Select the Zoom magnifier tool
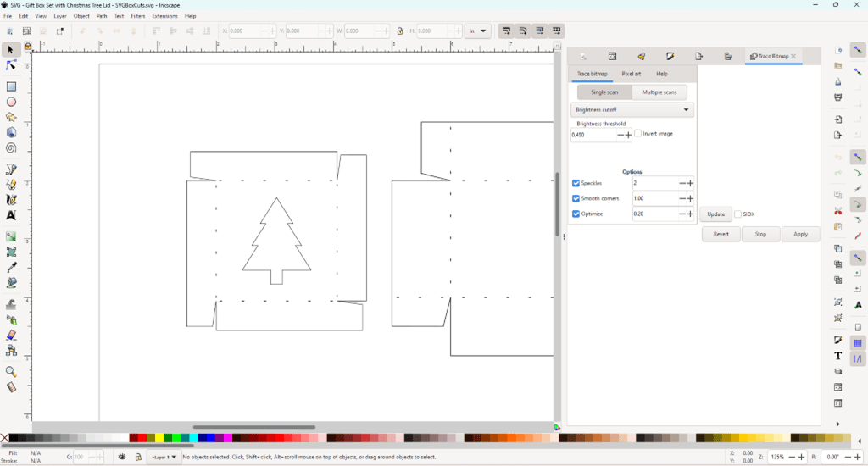 (11, 371)
